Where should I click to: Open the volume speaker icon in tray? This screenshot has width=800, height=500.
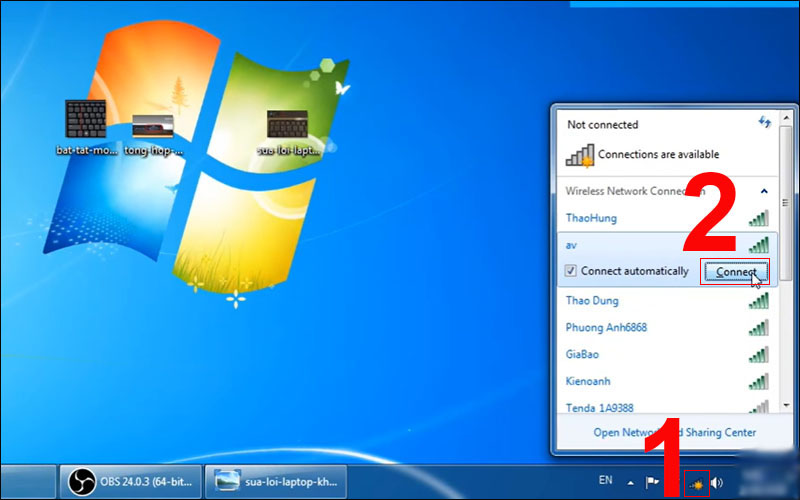click(x=717, y=483)
